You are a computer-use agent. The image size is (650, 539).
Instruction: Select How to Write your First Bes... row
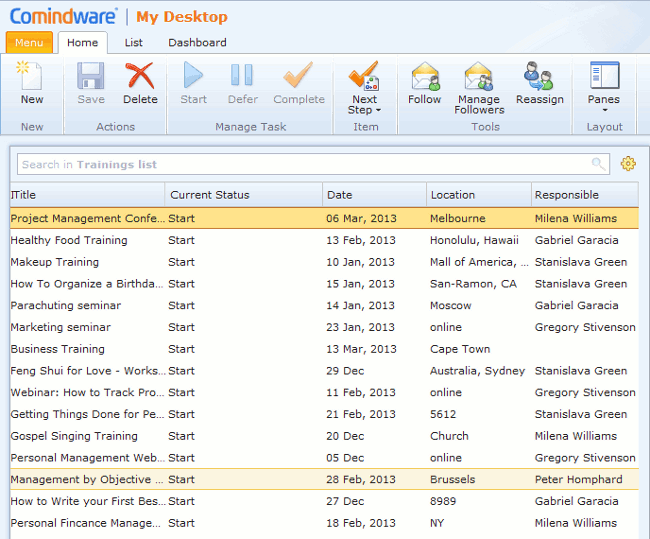(x=324, y=501)
